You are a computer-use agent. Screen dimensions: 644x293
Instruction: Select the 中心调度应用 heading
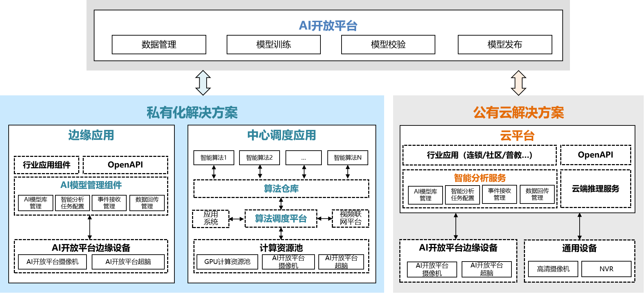tap(282, 135)
